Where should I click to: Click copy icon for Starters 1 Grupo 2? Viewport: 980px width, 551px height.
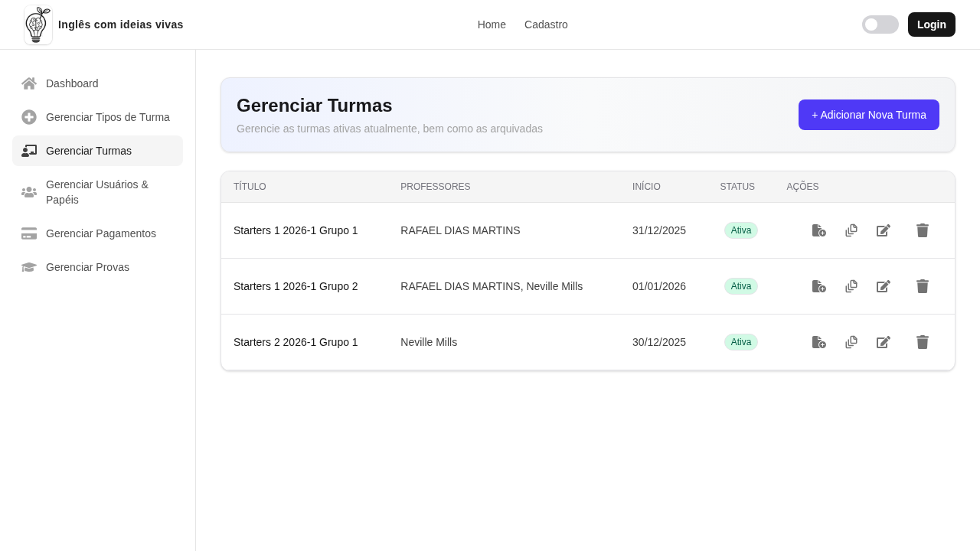pyautogui.click(x=851, y=286)
